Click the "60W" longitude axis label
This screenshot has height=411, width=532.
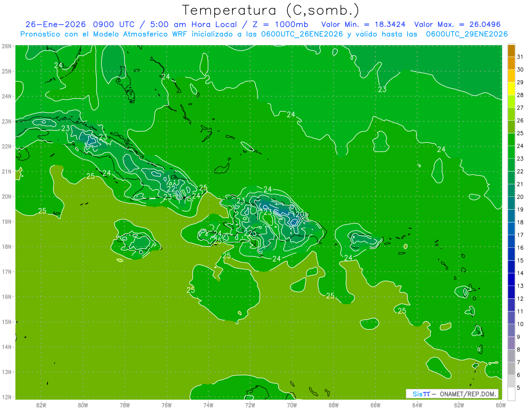[x=501, y=405]
